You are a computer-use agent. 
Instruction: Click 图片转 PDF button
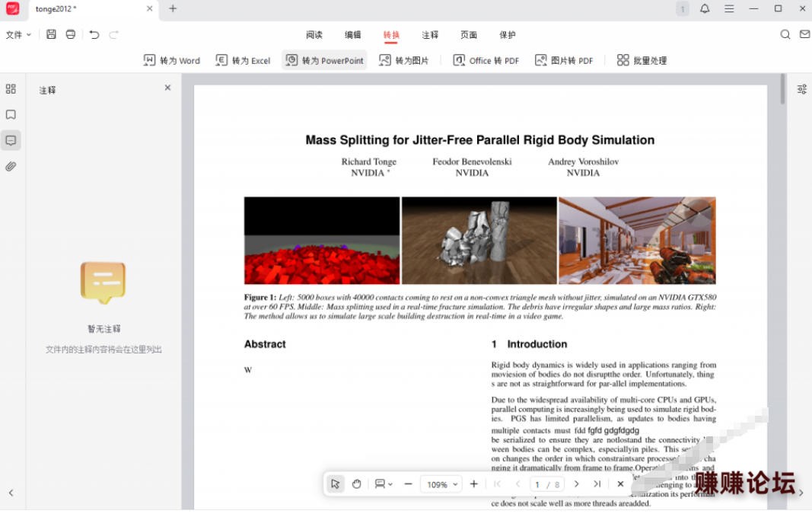coord(564,60)
